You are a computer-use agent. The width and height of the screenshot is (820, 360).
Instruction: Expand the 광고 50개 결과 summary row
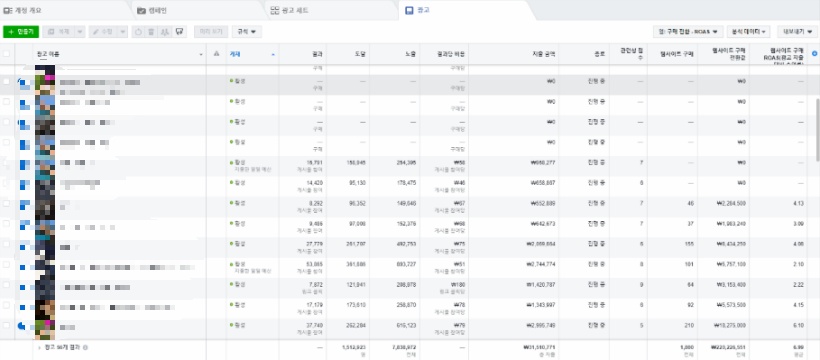tap(39, 347)
